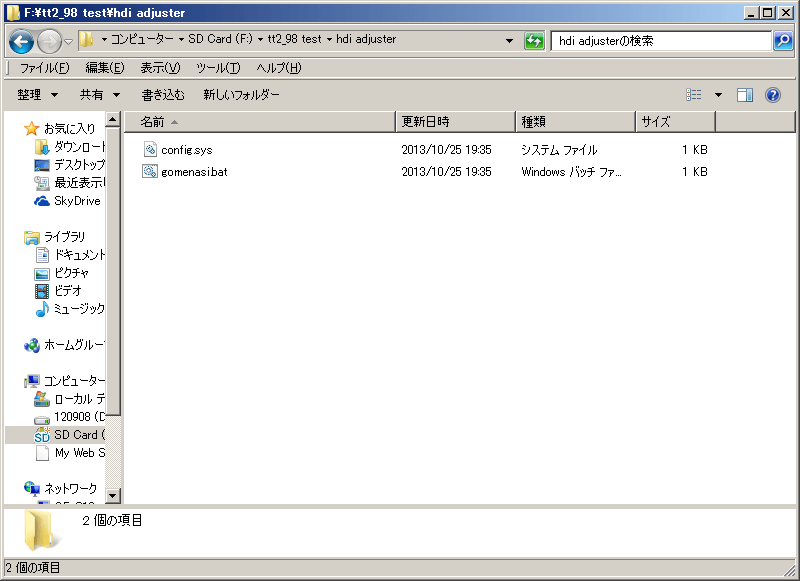Click the folder icon in the address bar
Viewport: 800px width, 581px height.
pyautogui.click(x=87, y=39)
